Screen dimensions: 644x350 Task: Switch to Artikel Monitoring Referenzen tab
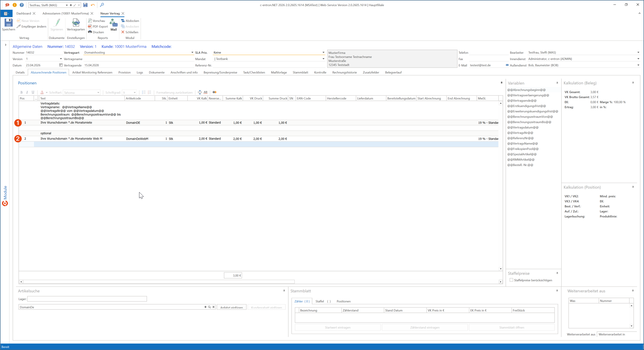pyautogui.click(x=92, y=72)
